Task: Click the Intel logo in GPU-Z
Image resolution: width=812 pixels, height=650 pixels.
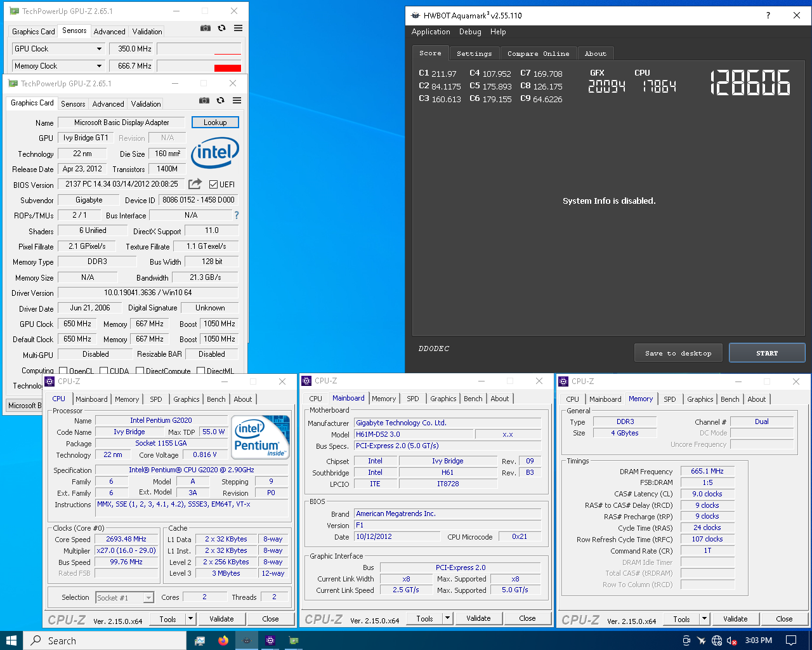Action: click(x=214, y=152)
